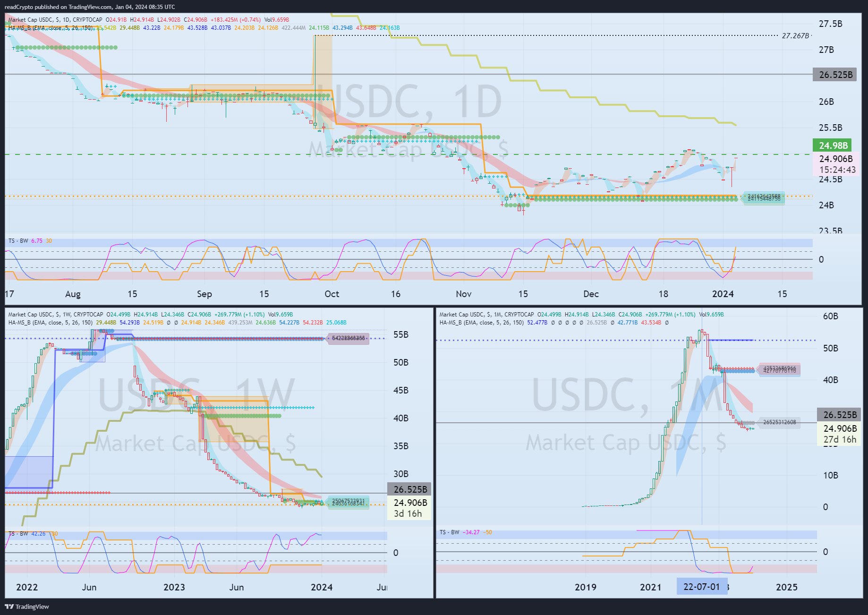
Task: Click the 2019 label on the monthly time axis
Action: (x=585, y=587)
